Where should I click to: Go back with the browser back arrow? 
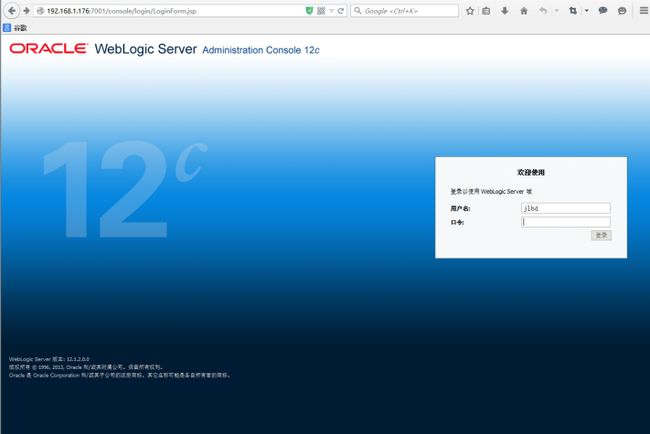coord(12,11)
